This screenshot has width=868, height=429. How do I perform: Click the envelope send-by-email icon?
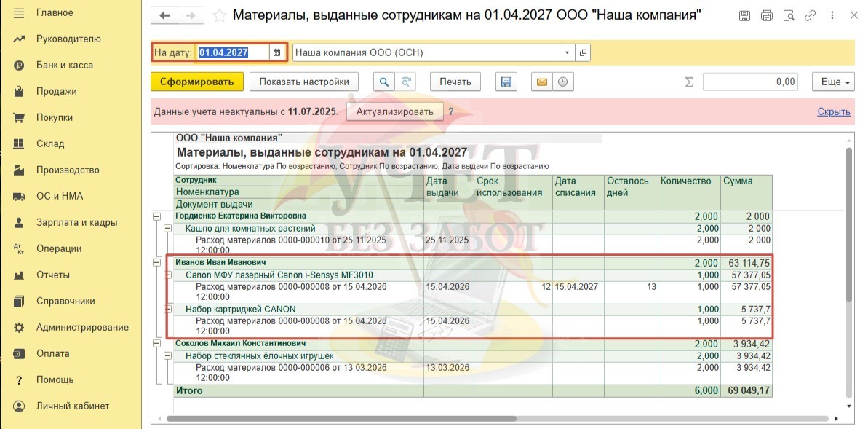pos(541,82)
